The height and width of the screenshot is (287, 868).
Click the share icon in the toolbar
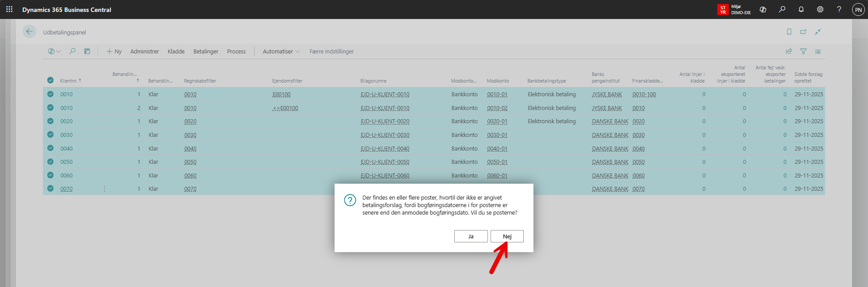pos(789,51)
